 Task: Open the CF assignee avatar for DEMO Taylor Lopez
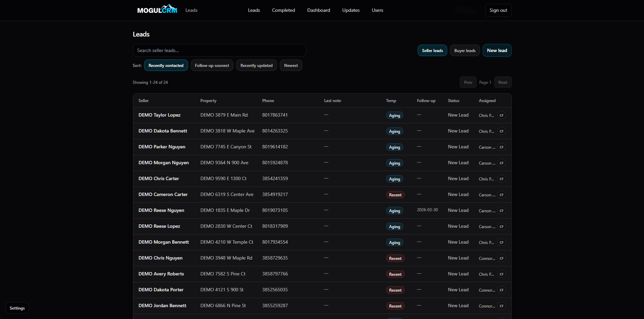coord(502,115)
